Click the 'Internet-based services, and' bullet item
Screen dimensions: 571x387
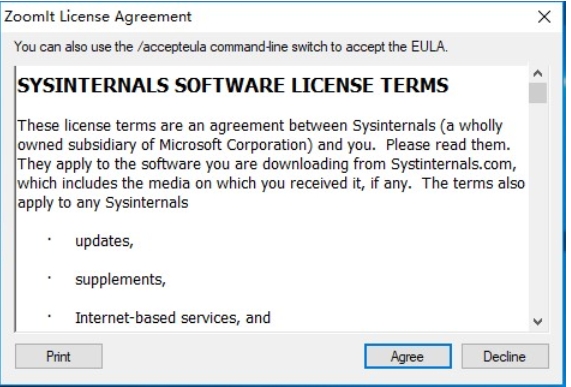[173, 318]
